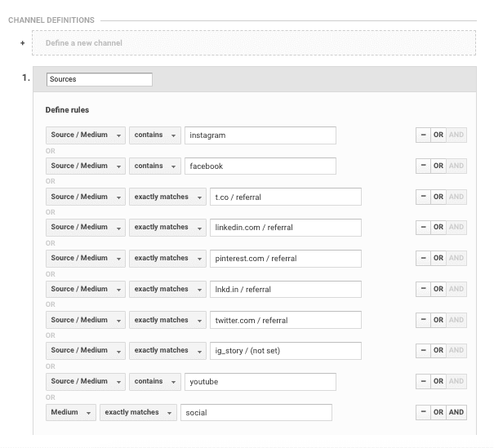The height and width of the screenshot is (448, 494).
Task: Open exactly matches dropdown for t.co rule
Action: (167, 197)
